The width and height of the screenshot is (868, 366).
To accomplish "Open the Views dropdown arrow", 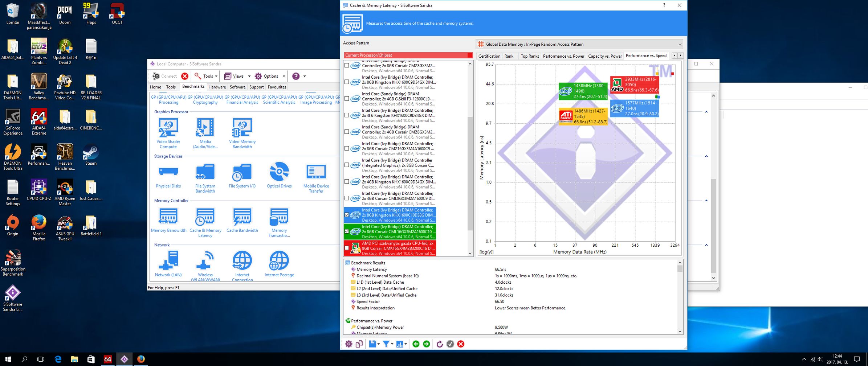I will tap(249, 76).
